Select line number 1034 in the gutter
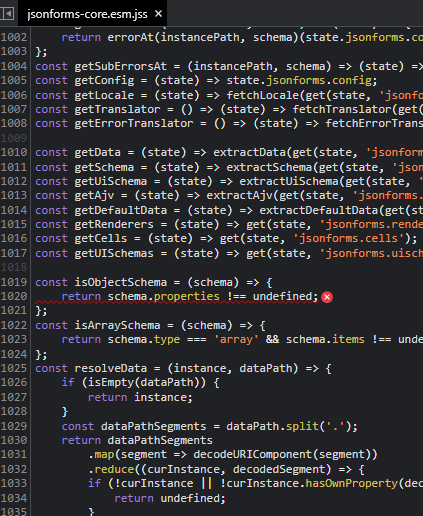This screenshot has width=423, height=516. (14, 498)
